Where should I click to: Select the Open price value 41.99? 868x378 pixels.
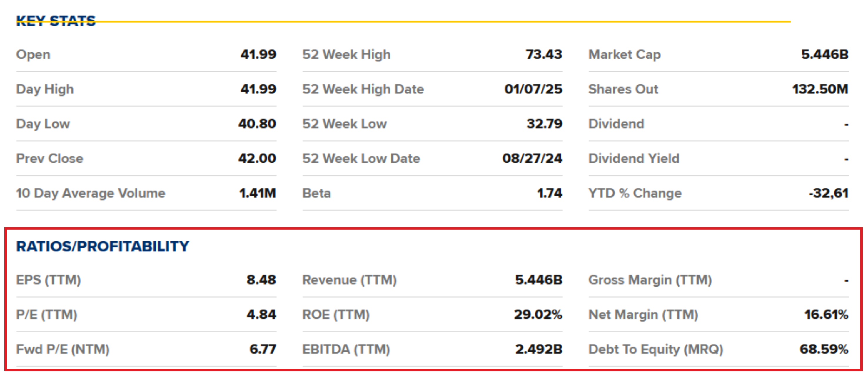pyautogui.click(x=258, y=55)
